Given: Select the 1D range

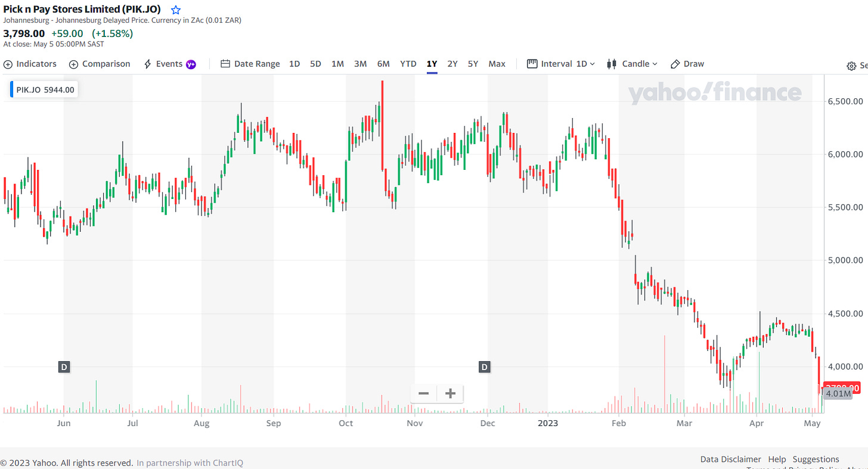Looking at the screenshot, I should click(x=294, y=64).
